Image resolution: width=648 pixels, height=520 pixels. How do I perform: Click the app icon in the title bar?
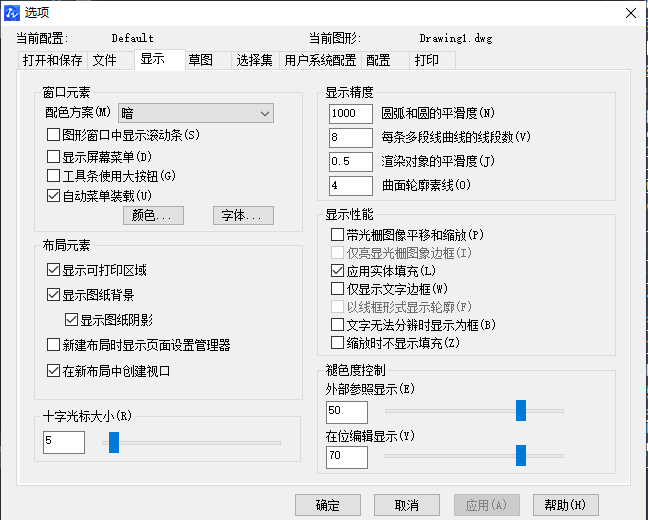click(11, 12)
